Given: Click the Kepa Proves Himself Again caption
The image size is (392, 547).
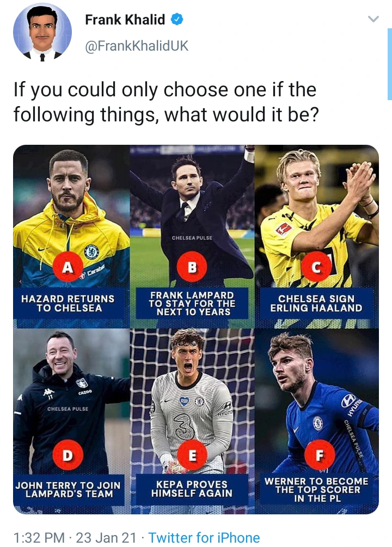Looking at the screenshot, I should pos(192,489).
